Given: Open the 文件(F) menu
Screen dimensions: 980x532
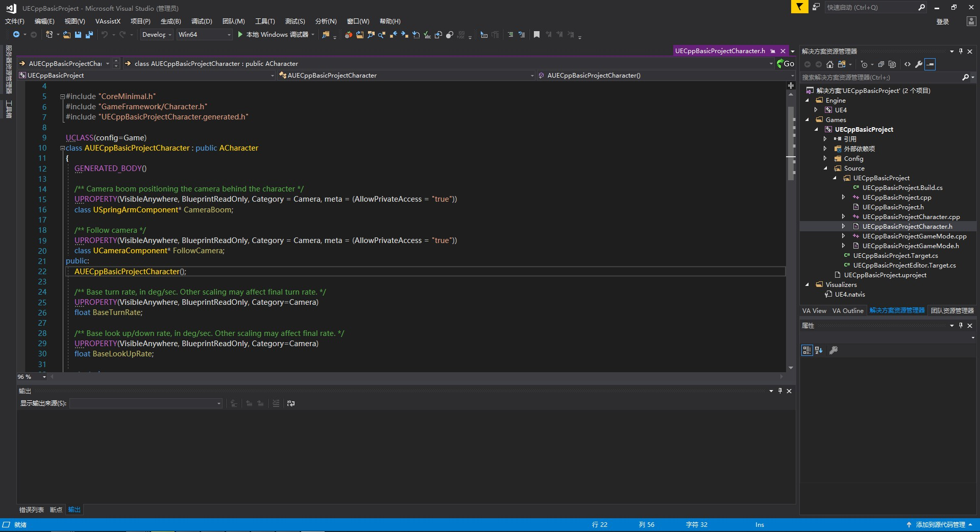Looking at the screenshot, I should coord(15,21).
